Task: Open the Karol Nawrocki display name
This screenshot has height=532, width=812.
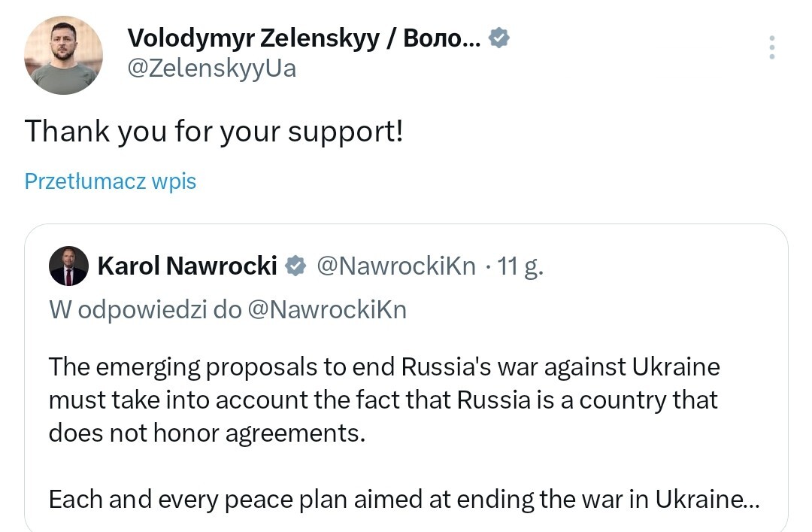Action: 187,266
